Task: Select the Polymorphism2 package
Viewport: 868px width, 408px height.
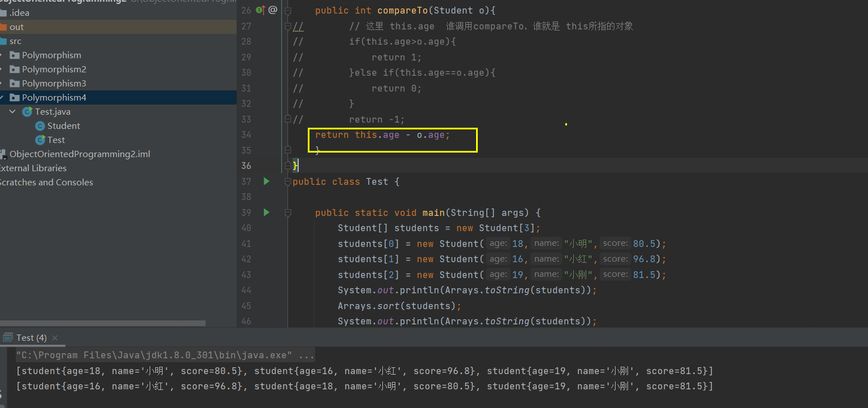Action: click(54, 70)
